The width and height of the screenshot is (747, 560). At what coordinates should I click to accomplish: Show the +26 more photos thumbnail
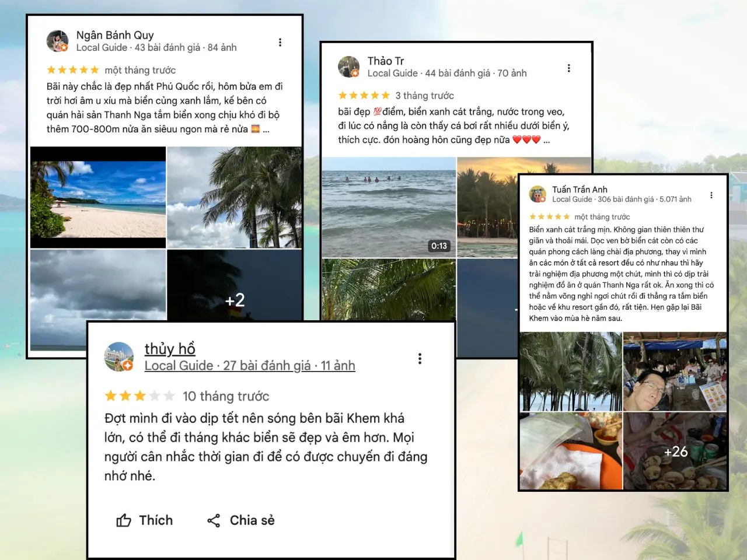point(675,450)
